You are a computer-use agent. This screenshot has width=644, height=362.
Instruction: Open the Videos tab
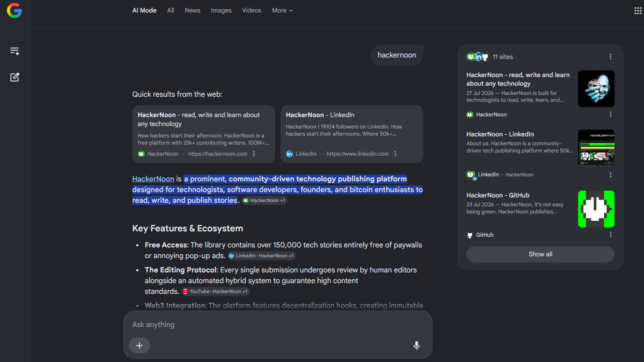coord(252,11)
